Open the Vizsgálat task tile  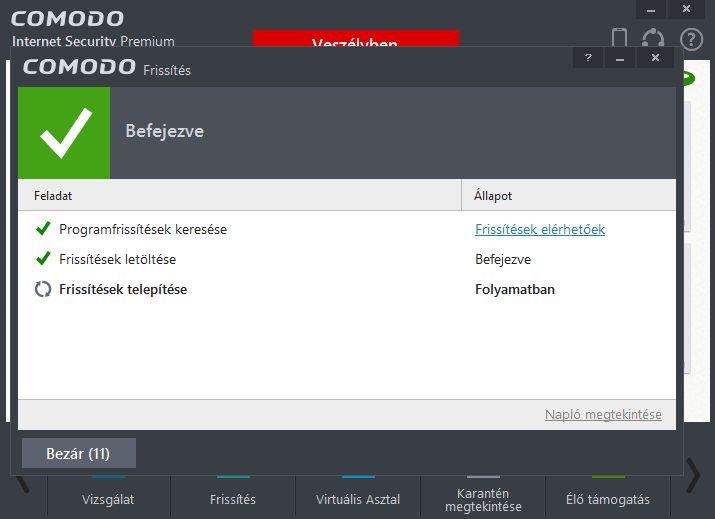point(109,498)
